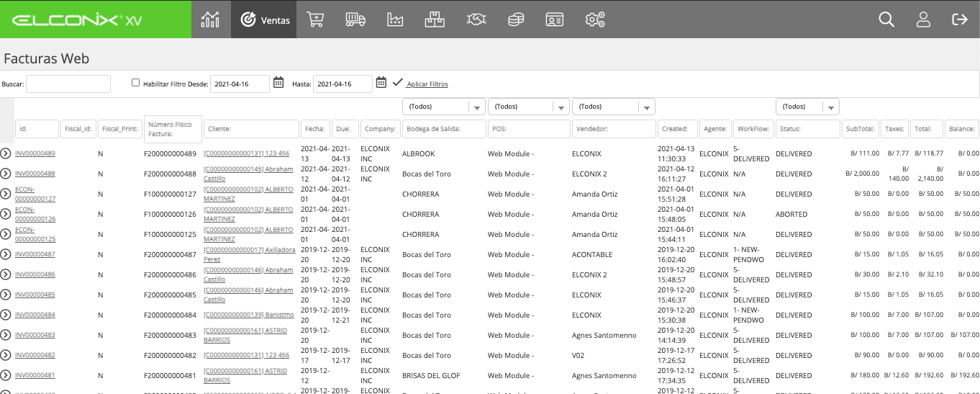Image resolution: width=980 pixels, height=394 pixels.
Task: Click F200000000488 invoice number cell
Action: (x=170, y=174)
